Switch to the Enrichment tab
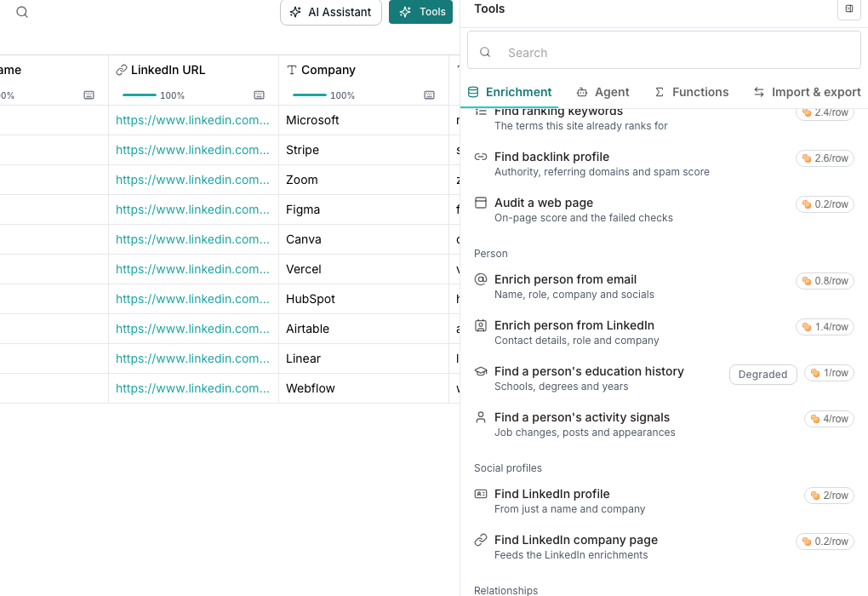Screen dimensions: 868x596 tap(510, 92)
